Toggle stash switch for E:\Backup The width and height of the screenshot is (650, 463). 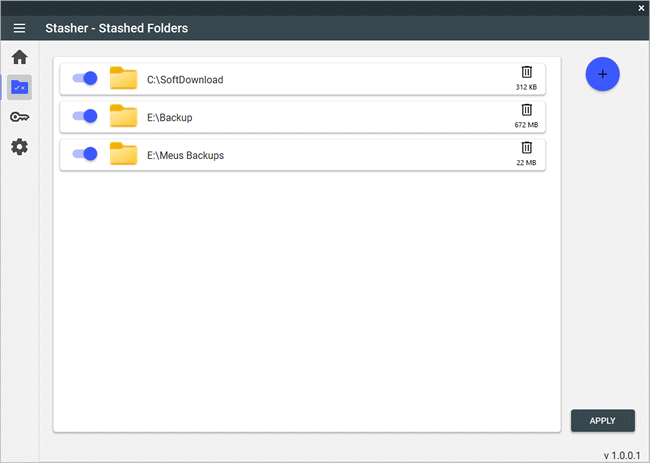coord(85,116)
